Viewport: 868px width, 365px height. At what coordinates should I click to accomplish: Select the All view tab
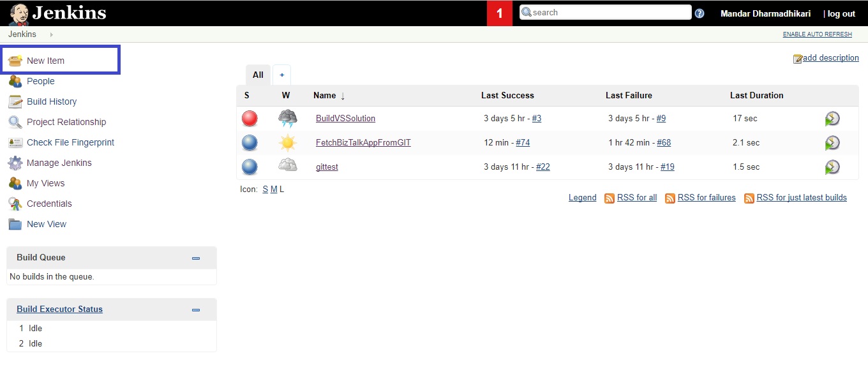coord(258,75)
